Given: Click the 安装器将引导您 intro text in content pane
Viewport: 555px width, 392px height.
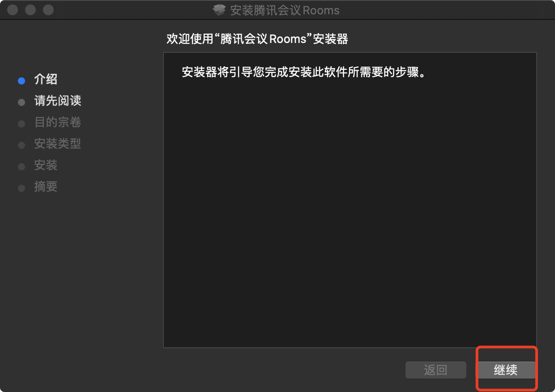Looking at the screenshot, I should (303, 72).
